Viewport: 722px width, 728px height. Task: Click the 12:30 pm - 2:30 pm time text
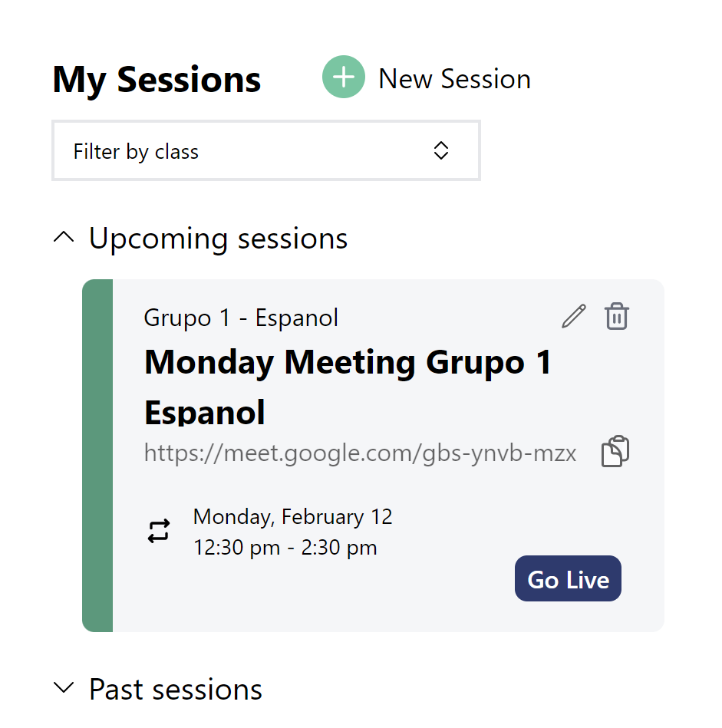[285, 548]
